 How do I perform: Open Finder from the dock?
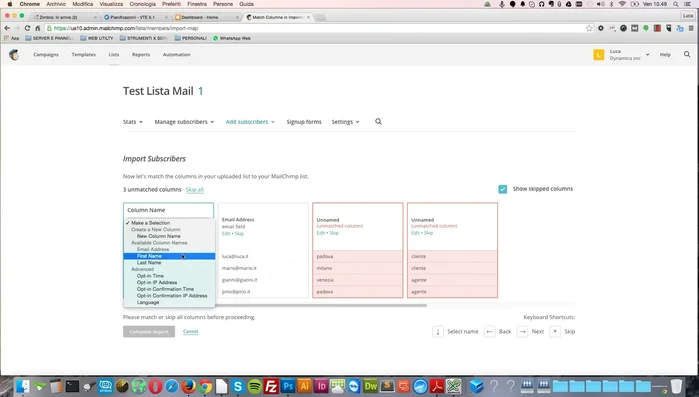(23, 386)
